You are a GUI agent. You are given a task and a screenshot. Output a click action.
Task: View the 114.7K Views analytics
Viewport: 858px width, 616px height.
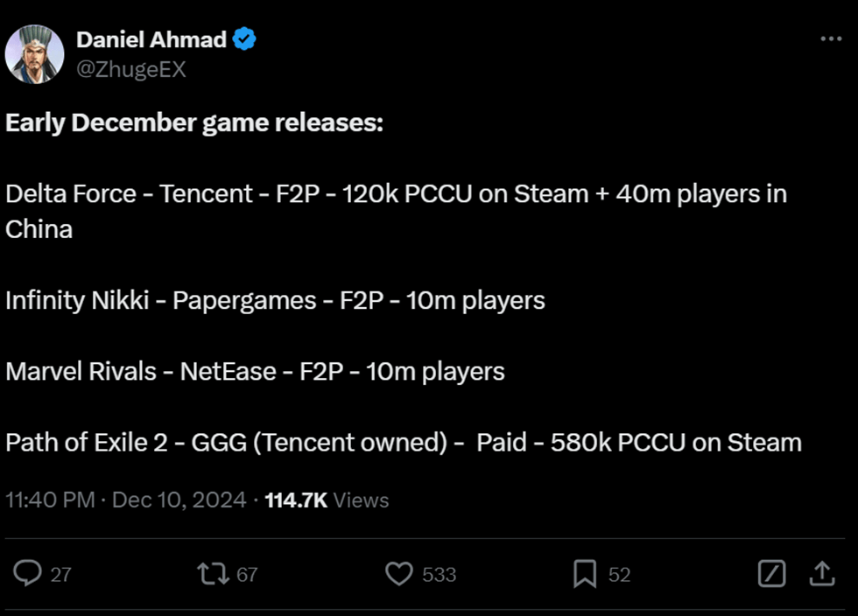327,500
